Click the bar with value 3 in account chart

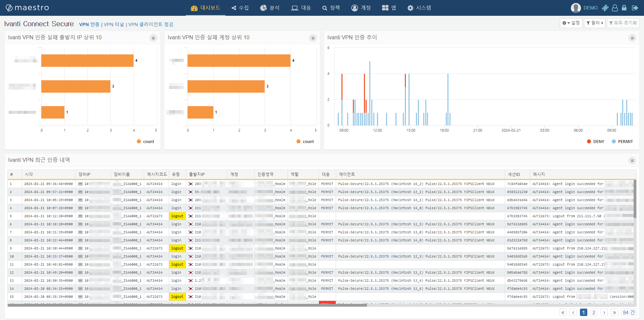[226, 86]
